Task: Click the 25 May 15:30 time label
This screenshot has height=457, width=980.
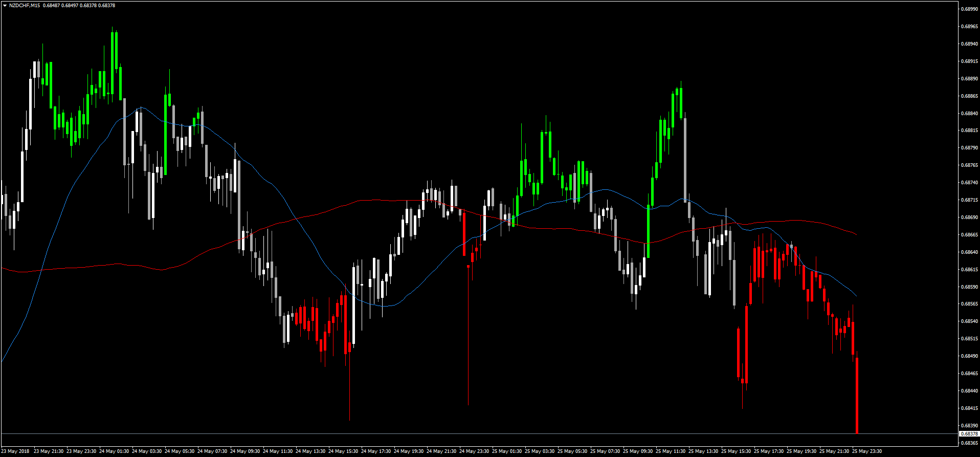Action: click(x=736, y=451)
